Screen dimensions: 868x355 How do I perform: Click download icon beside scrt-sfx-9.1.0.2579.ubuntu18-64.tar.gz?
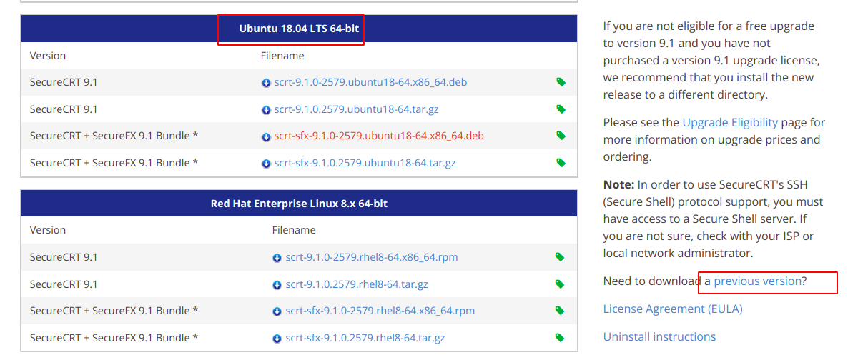(267, 164)
